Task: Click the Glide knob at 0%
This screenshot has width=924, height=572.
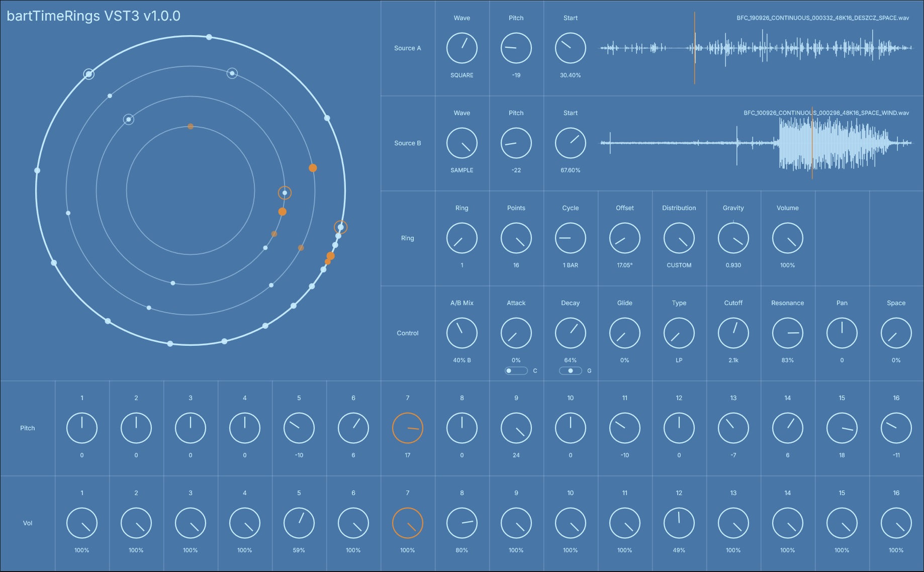Action: coord(624,333)
